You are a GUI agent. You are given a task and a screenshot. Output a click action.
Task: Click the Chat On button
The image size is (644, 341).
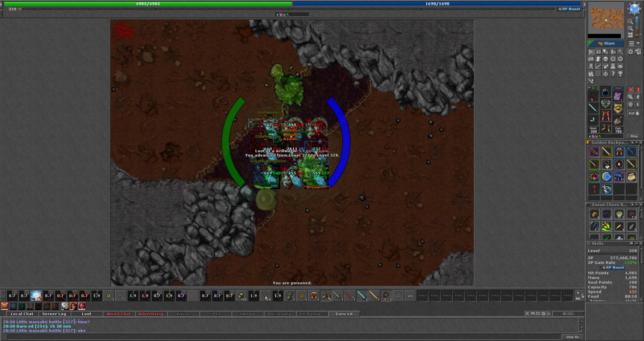(x=573, y=337)
